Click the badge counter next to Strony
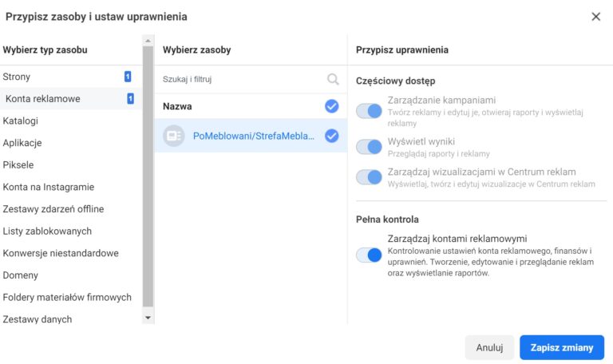Image resolution: width=613 pixels, height=364 pixels. [128, 77]
